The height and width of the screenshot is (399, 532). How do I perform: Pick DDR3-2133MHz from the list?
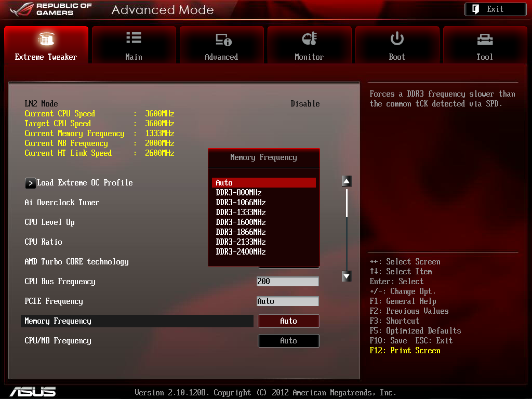click(x=263, y=242)
